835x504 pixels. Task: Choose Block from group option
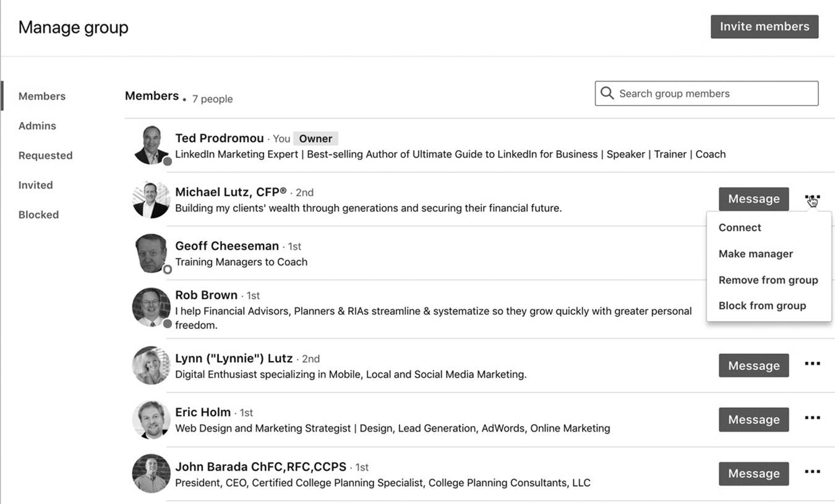762,305
